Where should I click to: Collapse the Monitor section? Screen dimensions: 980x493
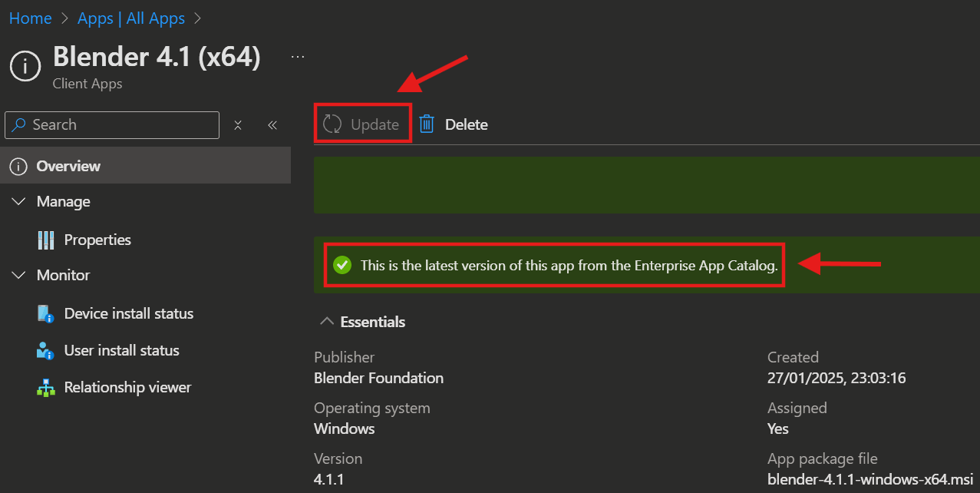19,275
